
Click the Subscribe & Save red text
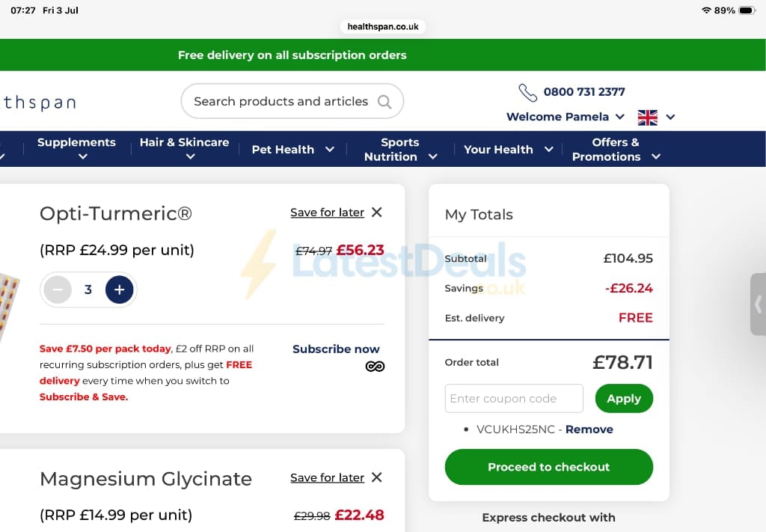point(84,397)
